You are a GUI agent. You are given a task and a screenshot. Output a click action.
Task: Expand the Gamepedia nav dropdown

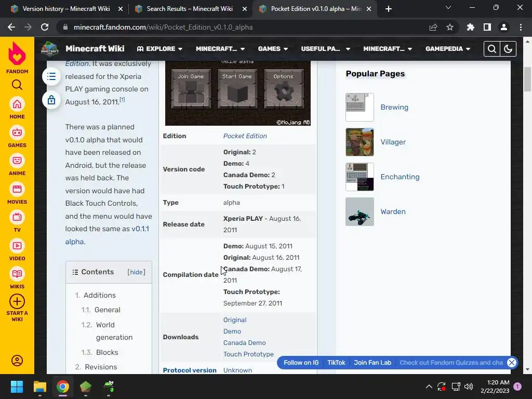coord(448,49)
